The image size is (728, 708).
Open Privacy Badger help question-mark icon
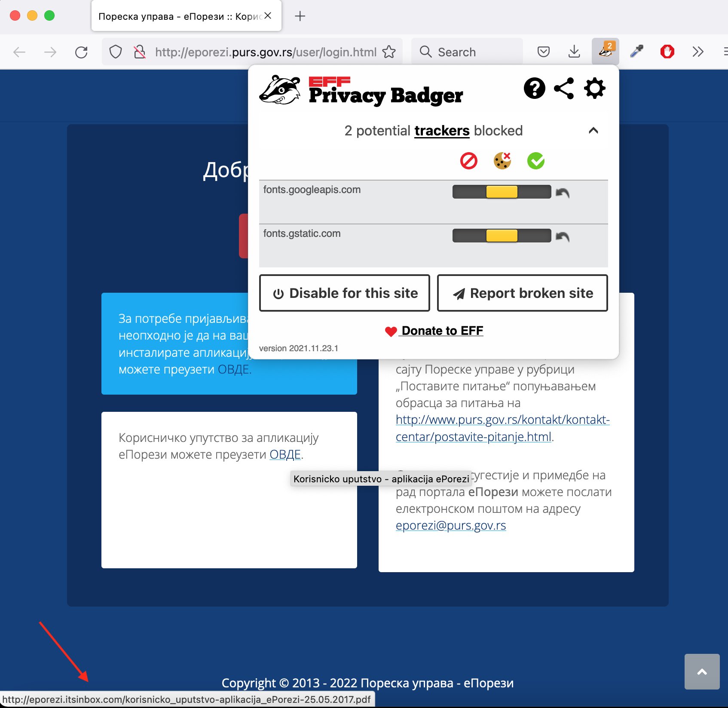point(534,89)
